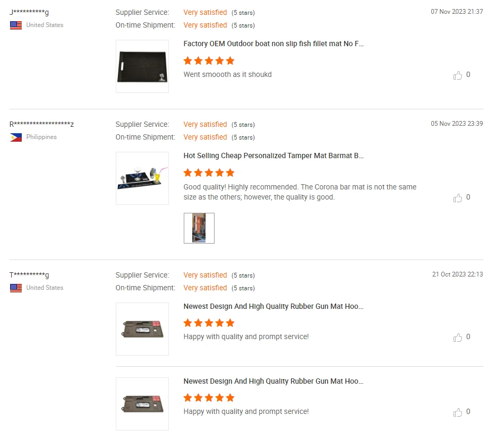The image size is (504, 432).
Task: Click the star rating under Tamper Mat Barmat title
Action: point(209,172)
